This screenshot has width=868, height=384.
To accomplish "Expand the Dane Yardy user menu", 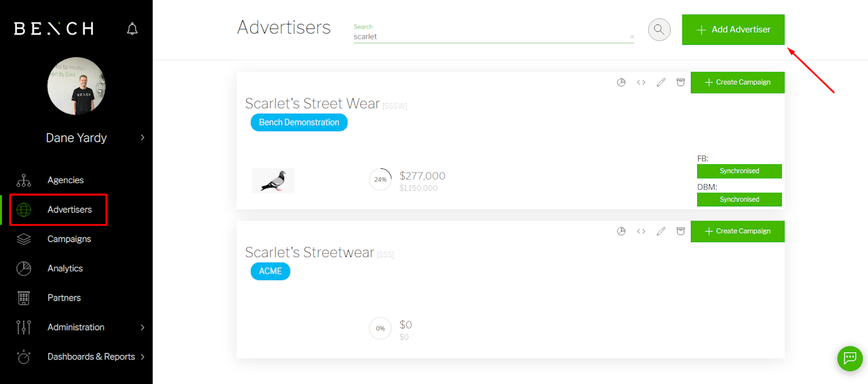I will (x=142, y=138).
